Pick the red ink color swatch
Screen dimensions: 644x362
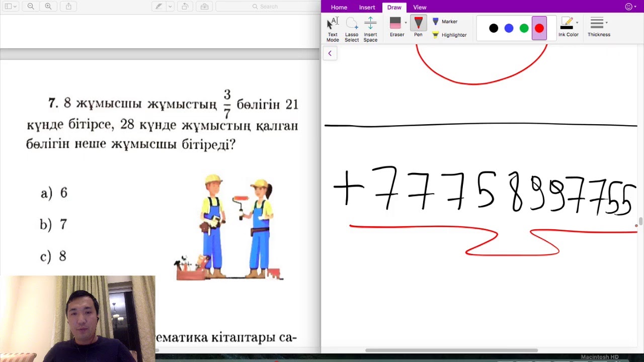pyautogui.click(x=539, y=28)
